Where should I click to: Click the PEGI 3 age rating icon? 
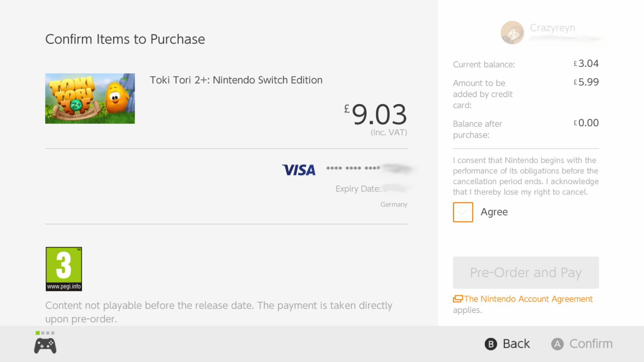pos(63,268)
